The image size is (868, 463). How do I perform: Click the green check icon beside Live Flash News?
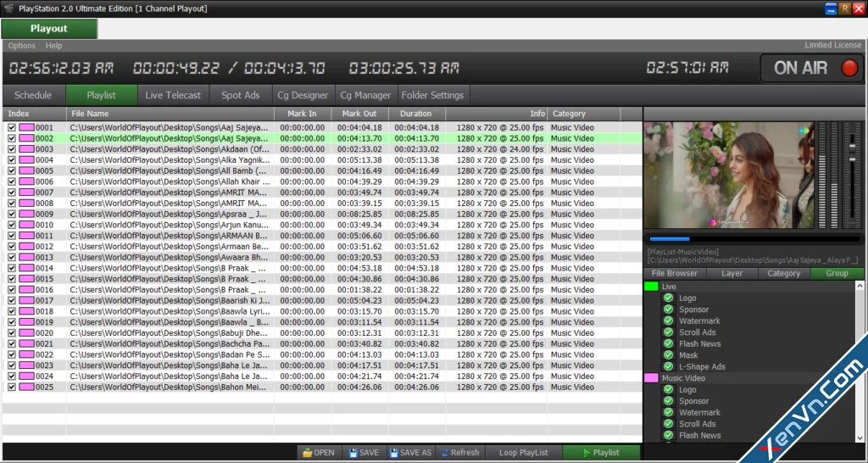[668, 343]
